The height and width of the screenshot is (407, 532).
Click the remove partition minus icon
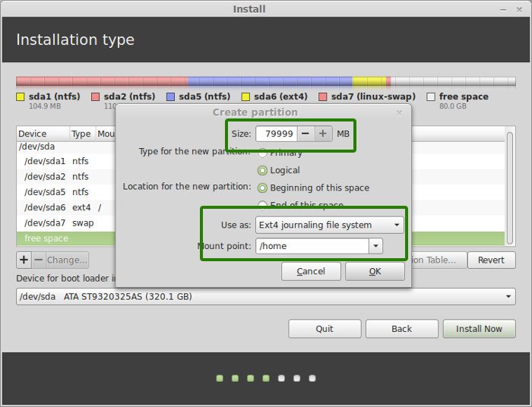click(x=38, y=260)
